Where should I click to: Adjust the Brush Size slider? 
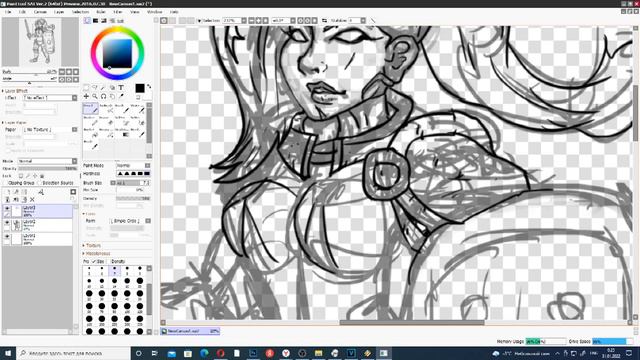click(133, 183)
